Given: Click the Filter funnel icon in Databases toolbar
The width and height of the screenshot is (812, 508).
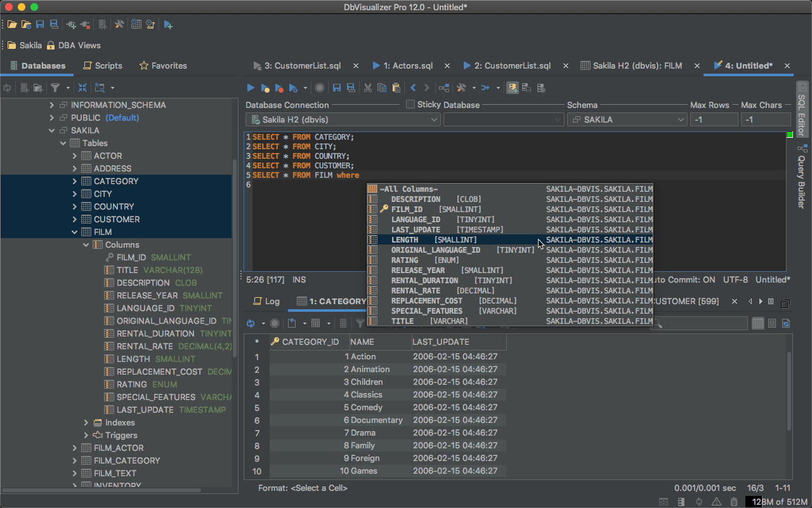Looking at the screenshot, I should pos(55,88).
